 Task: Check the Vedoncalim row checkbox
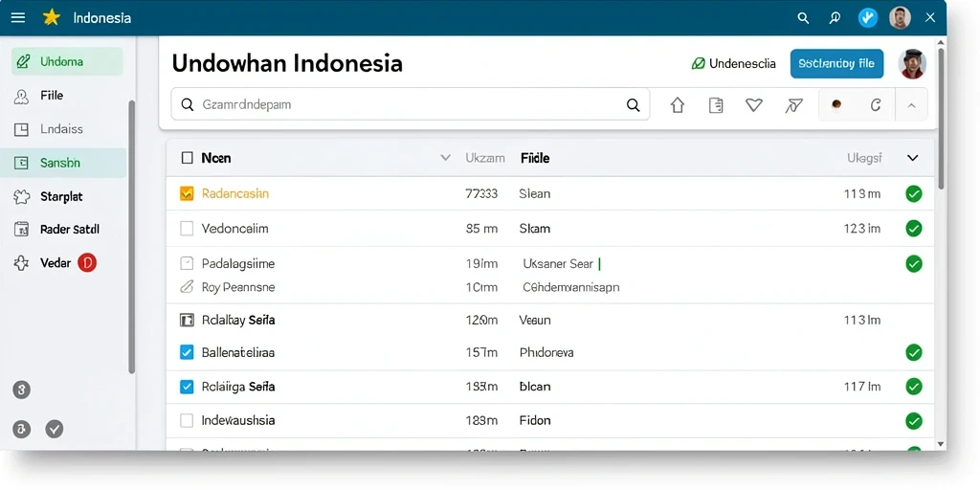pyautogui.click(x=187, y=229)
